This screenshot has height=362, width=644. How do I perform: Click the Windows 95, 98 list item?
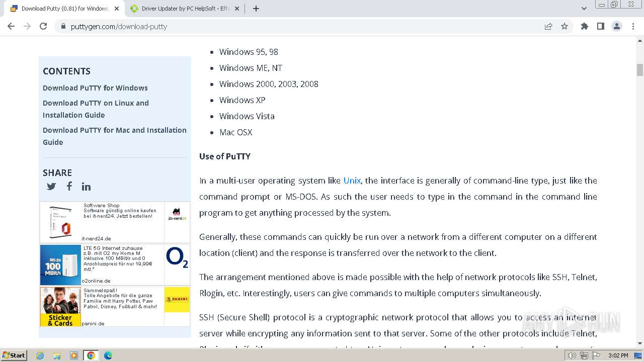click(249, 52)
